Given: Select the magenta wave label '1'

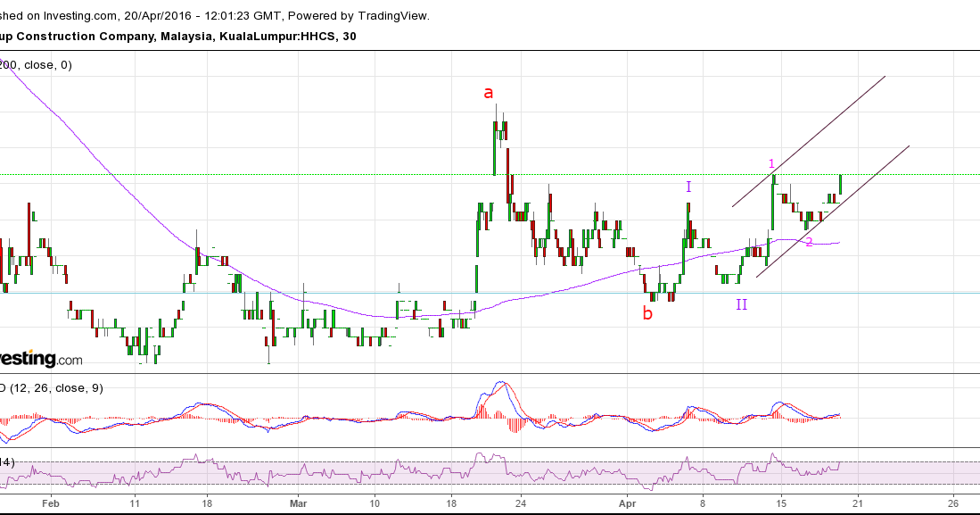Looking at the screenshot, I should click(x=772, y=164).
